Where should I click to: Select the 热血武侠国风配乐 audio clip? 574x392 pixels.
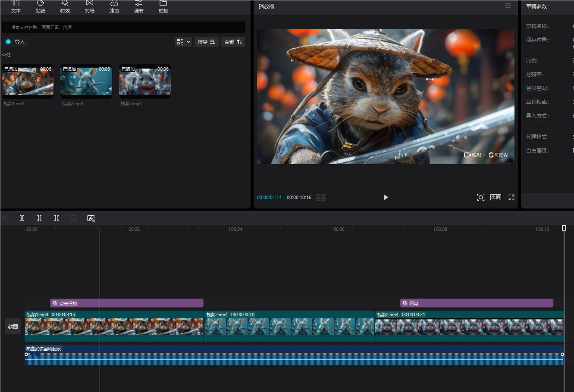294,355
